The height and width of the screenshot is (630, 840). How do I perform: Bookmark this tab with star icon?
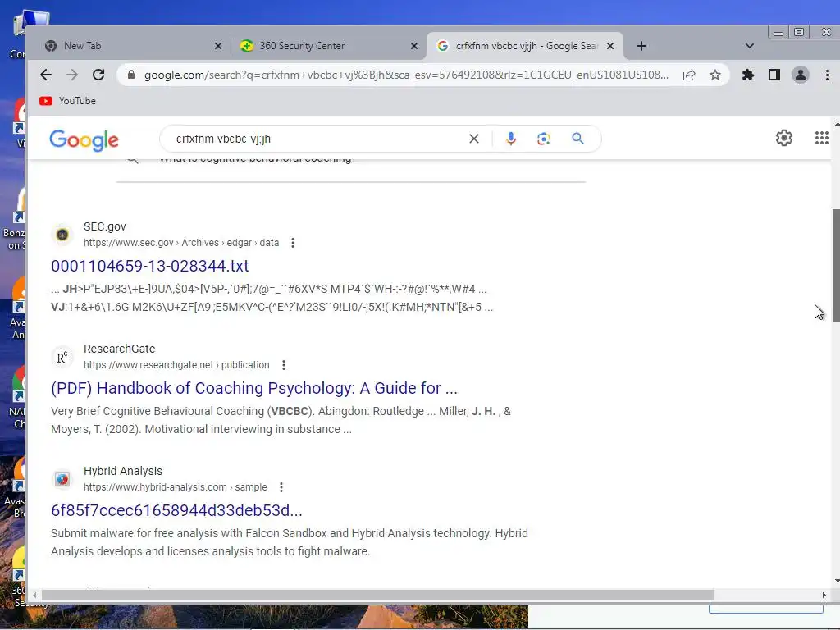click(x=715, y=75)
